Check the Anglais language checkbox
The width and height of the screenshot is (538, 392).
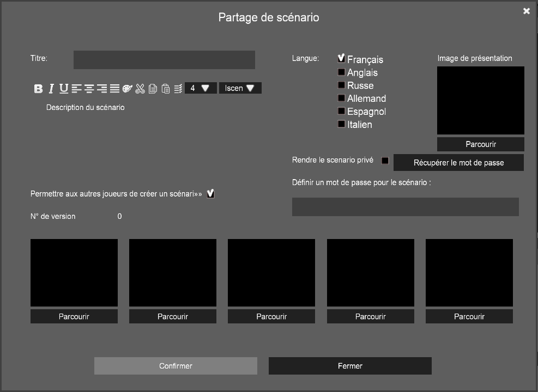point(341,72)
